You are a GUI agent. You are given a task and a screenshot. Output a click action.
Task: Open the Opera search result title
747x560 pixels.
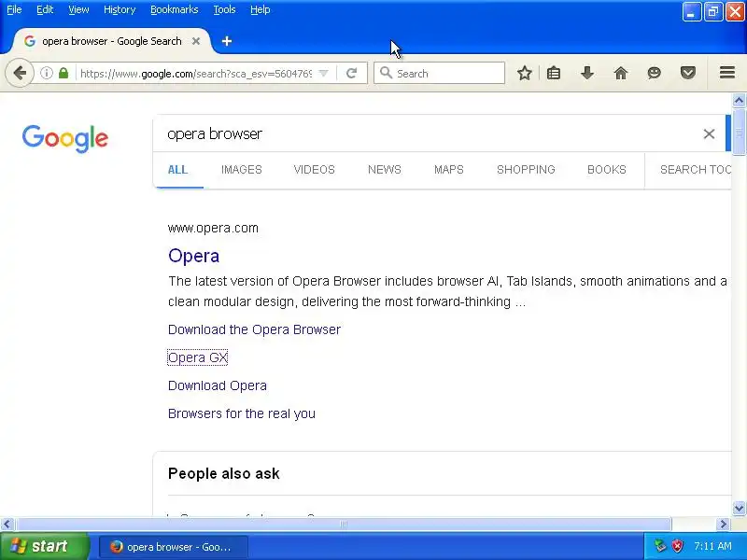click(x=194, y=256)
